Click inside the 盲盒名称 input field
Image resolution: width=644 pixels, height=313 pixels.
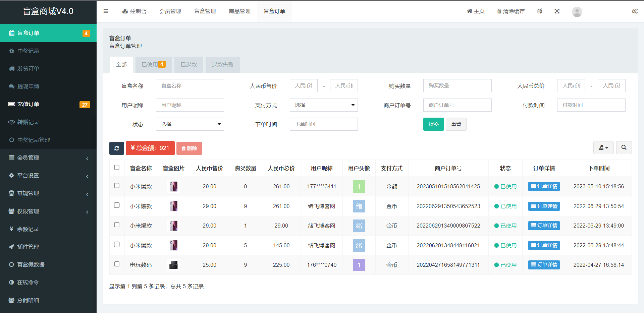190,85
